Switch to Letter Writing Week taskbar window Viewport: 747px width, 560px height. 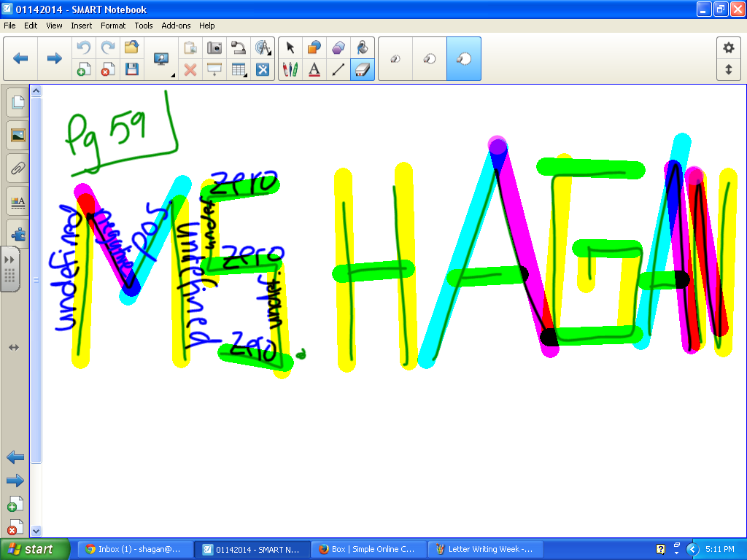(486, 549)
